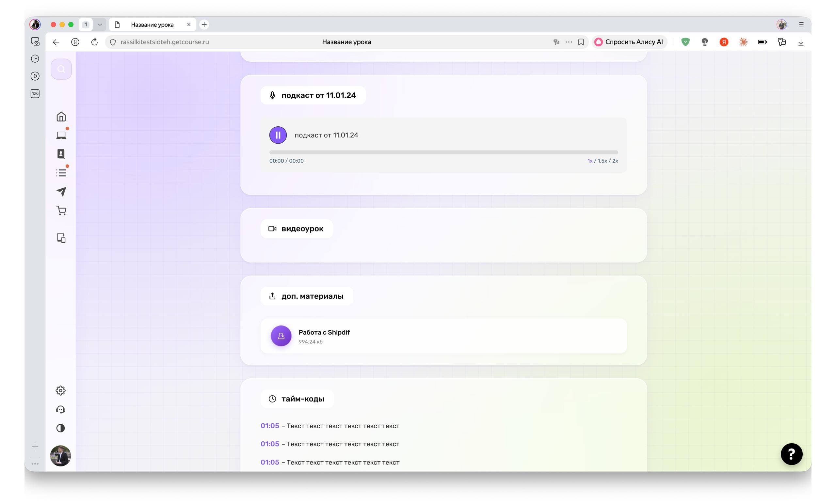Click Спросить Алису AI button
The image size is (836, 504).
click(x=629, y=42)
